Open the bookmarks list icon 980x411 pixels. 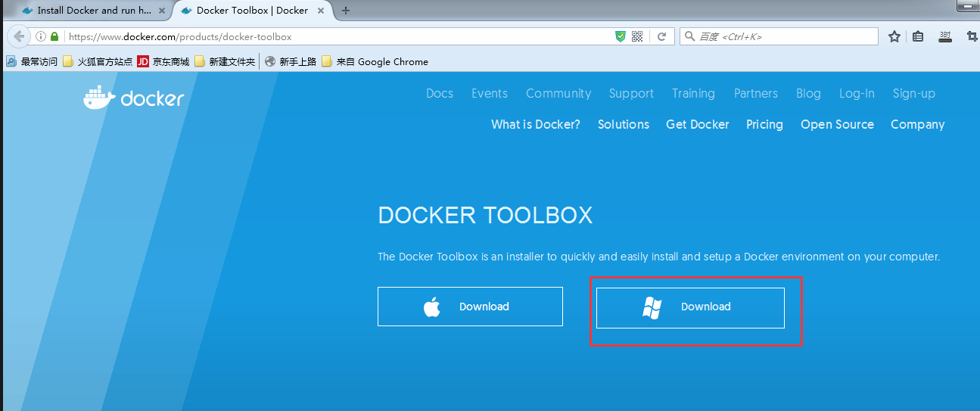(x=918, y=36)
